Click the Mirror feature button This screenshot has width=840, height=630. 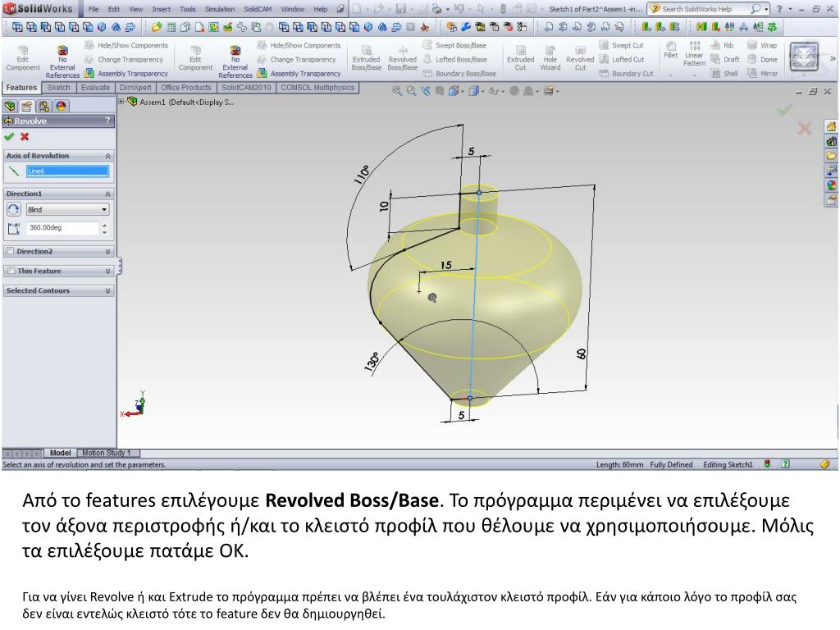(x=762, y=73)
